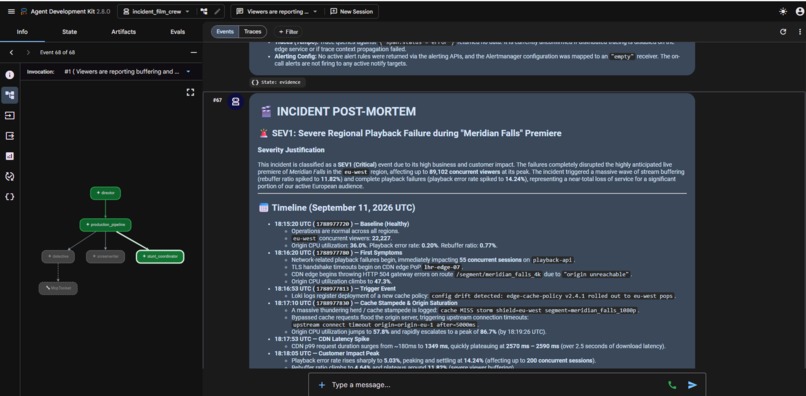
Task: Click the pencil edit icon in top bar
Action: [x=218, y=11]
